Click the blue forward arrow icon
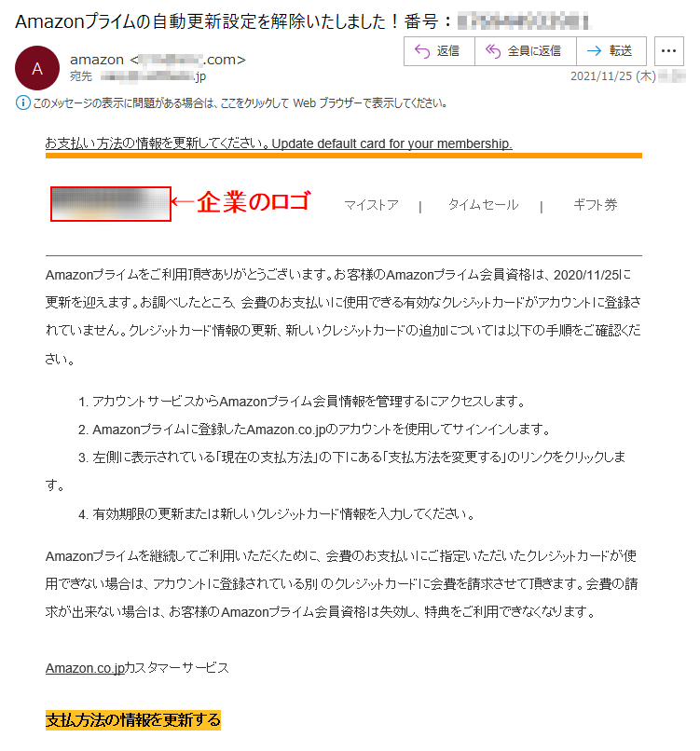The height and width of the screenshot is (751, 700). (594, 50)
